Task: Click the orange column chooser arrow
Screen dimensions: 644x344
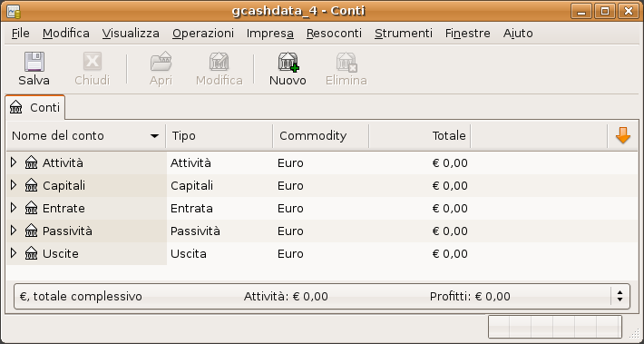Action: 622,135
